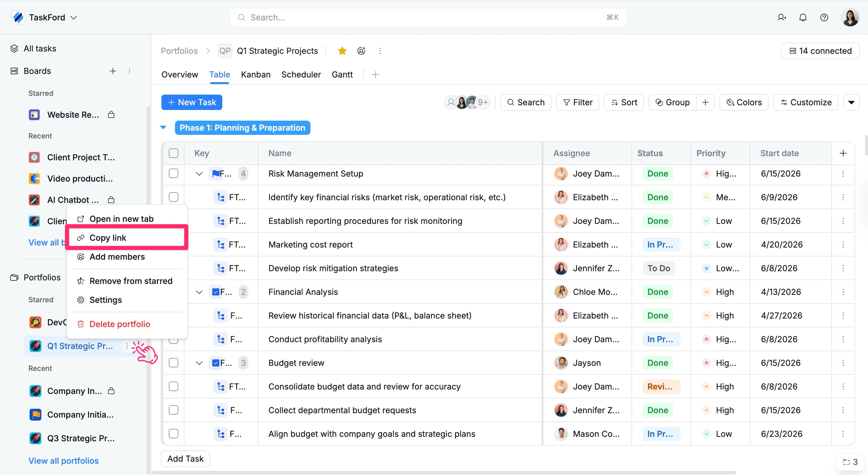Open the Customize button
The image size is (868, 475).
pos(806,103)
